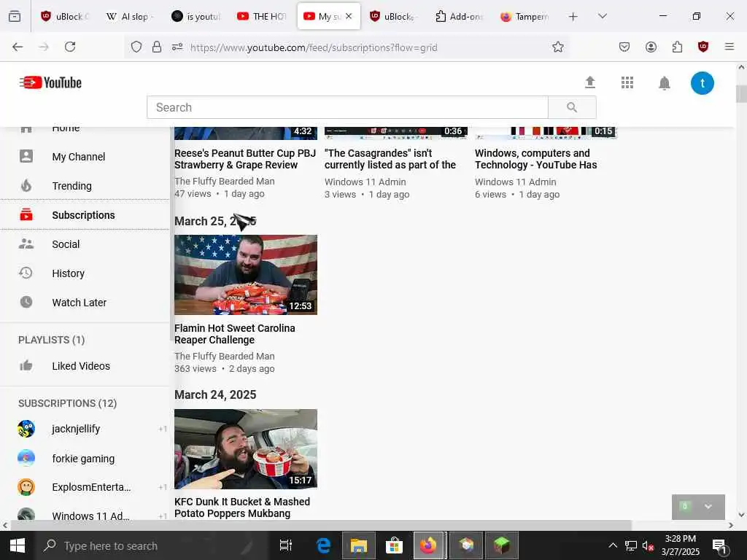Reload the current page
Viewport: 747px width, 560px height.
(70, 47)
